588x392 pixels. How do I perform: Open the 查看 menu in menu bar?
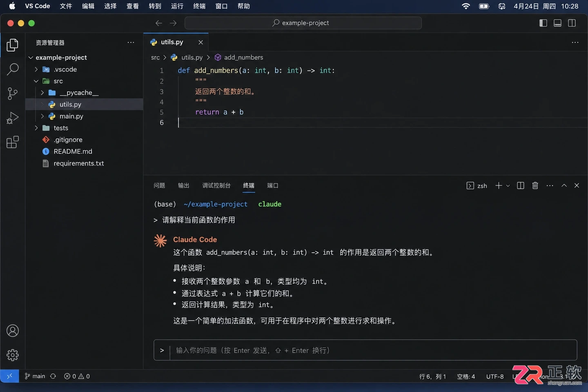tap(132, 6)
